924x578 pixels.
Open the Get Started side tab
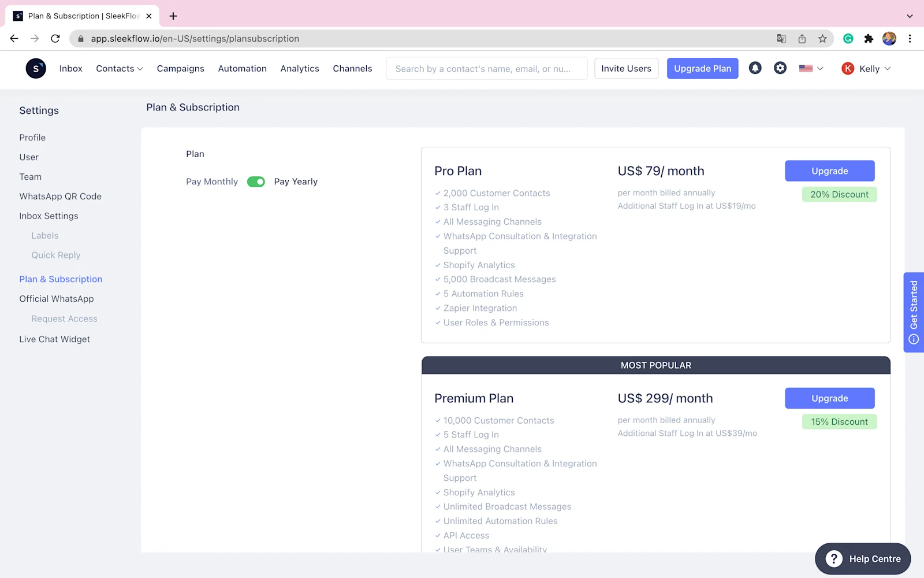pos(914,312)
